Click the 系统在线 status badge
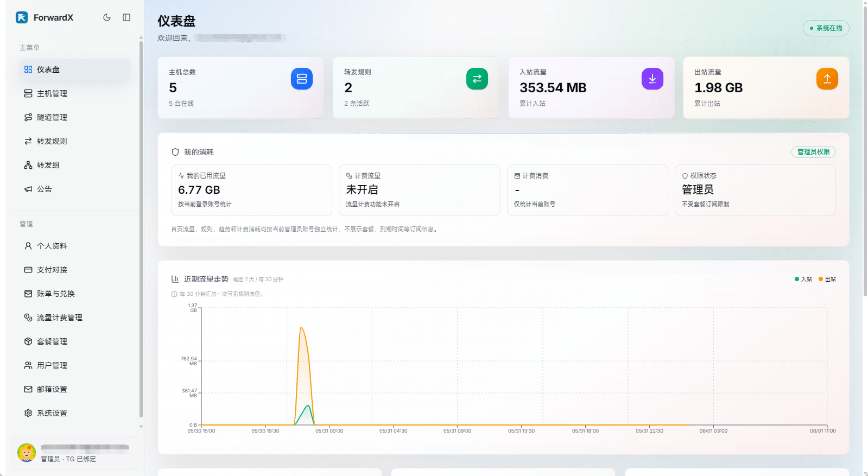 [826, 28]
